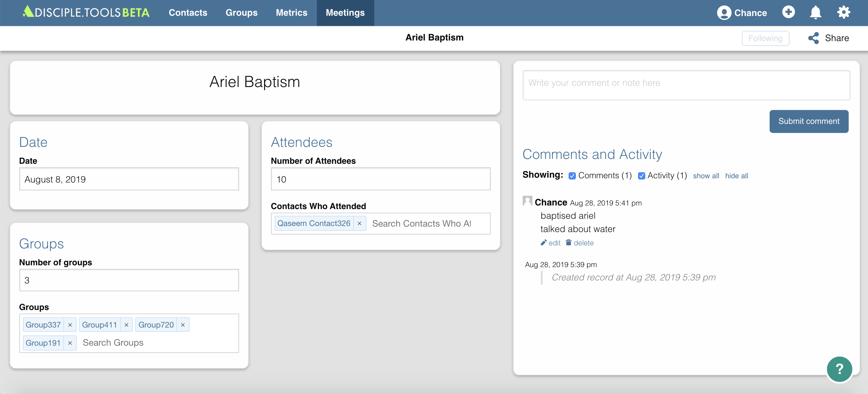
Task: Click the Number of groups field
Action: click(x=129, y=280)
